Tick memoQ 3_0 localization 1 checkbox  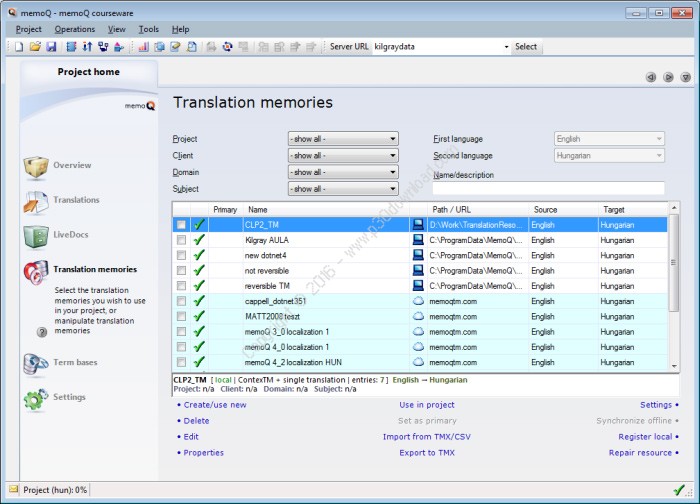tap(181, 332)
